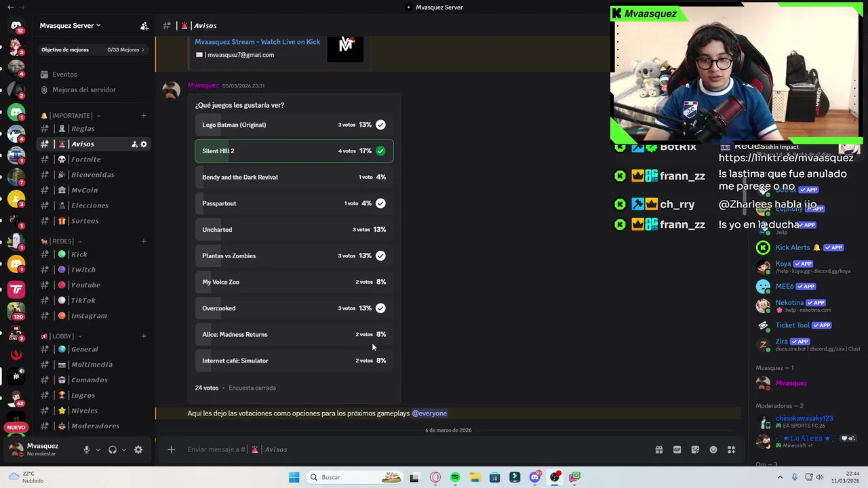The width and height of the screenshot is (868, 488).
Task: Expand Objetivo de mejoras boost goal
Action: pos(93,49)
